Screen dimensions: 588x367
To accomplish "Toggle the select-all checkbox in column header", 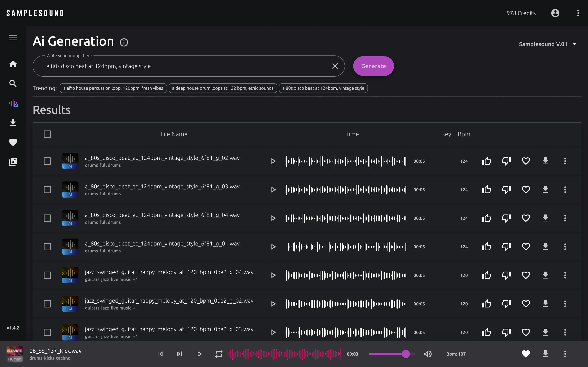I will 47,134.
